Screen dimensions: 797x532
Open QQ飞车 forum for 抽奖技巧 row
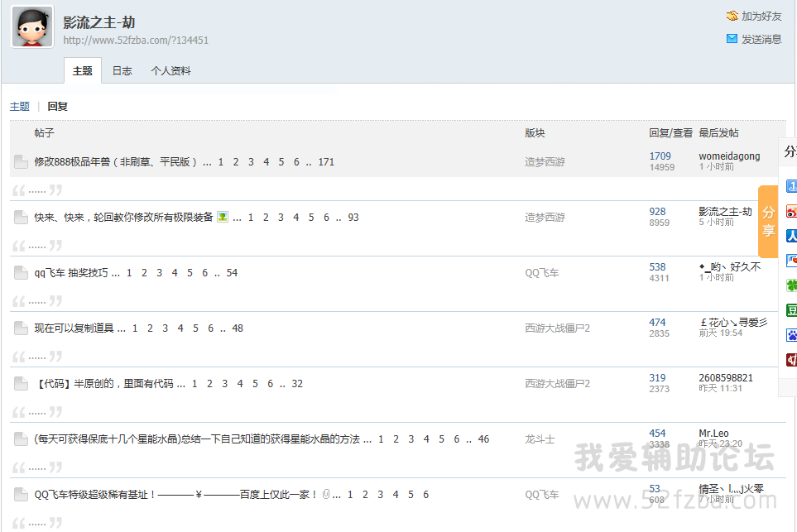(x=542, y=273)
